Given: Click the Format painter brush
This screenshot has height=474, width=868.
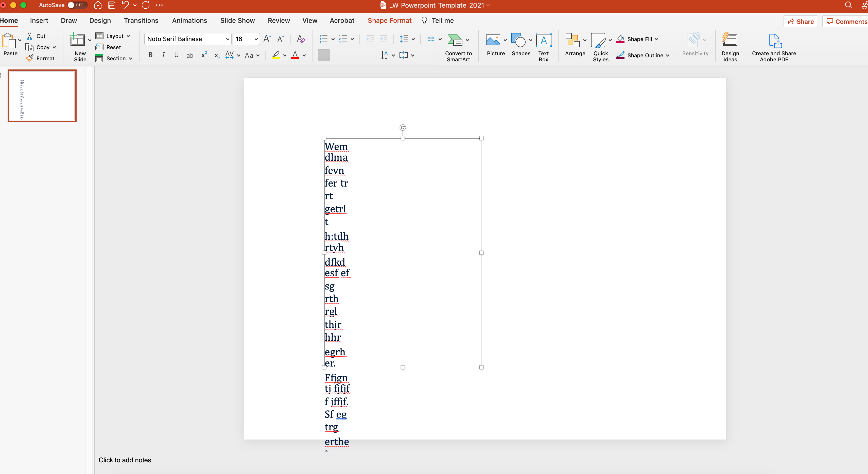Looking at the screenshot, I should tap(30, 58).
